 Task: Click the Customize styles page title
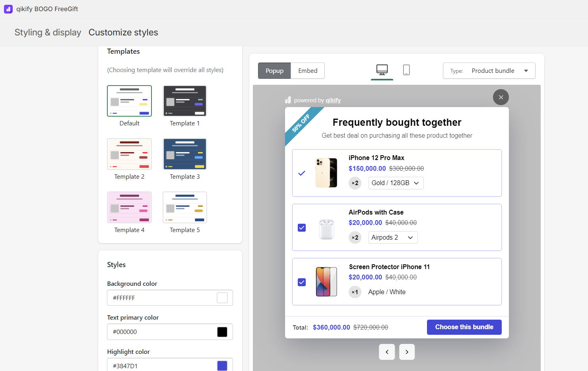coord(123,33)
